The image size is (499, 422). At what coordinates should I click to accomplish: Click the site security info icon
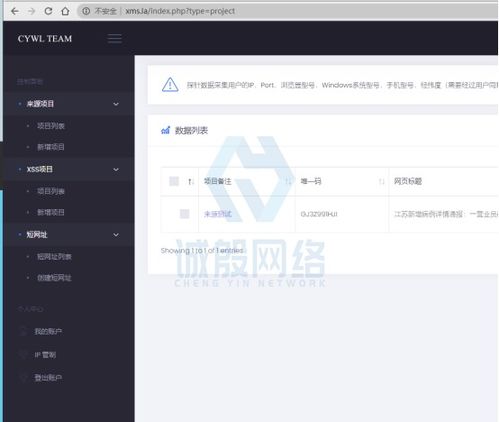tap(86, 11)
